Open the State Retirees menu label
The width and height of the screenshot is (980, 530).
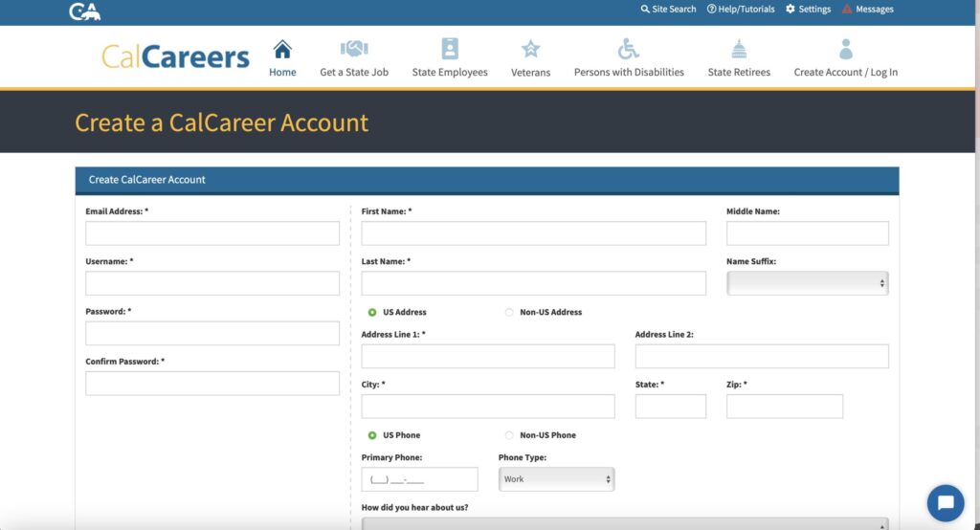(x=739, y=72)
